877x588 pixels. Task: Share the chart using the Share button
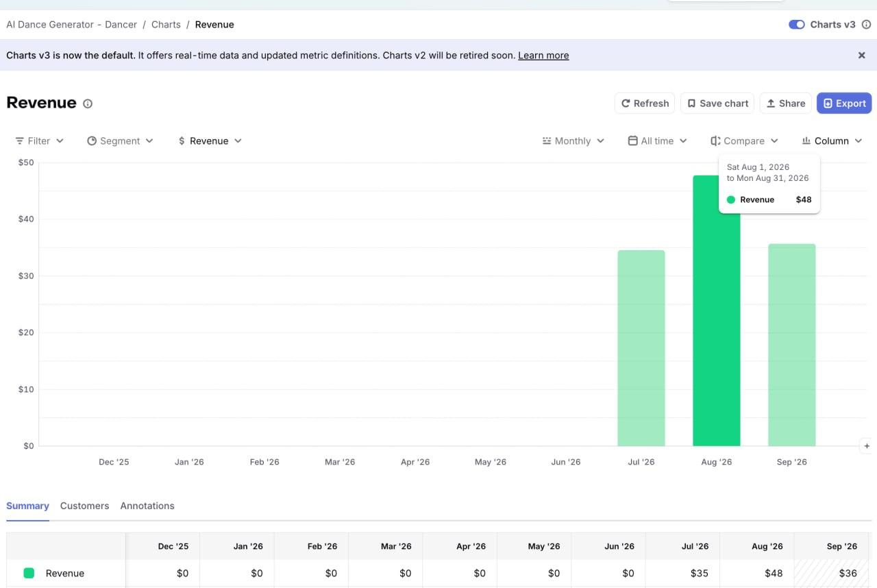coord(786,103)
